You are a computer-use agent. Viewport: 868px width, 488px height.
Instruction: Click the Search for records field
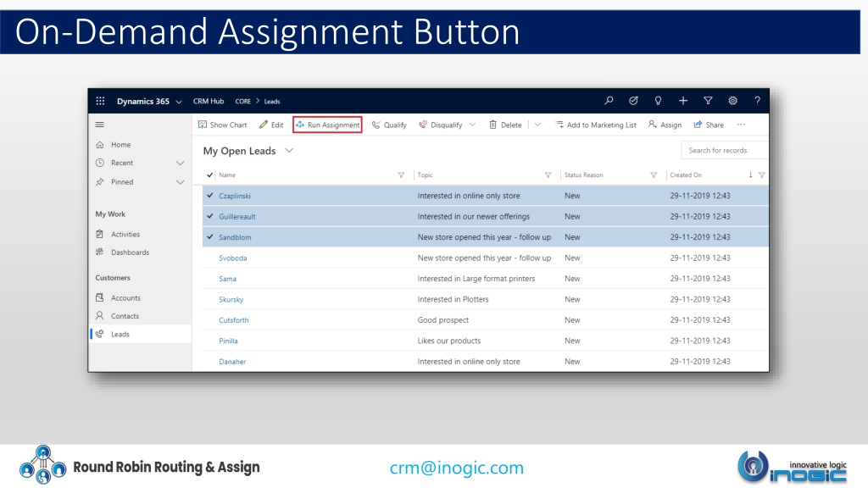(725, 150)
